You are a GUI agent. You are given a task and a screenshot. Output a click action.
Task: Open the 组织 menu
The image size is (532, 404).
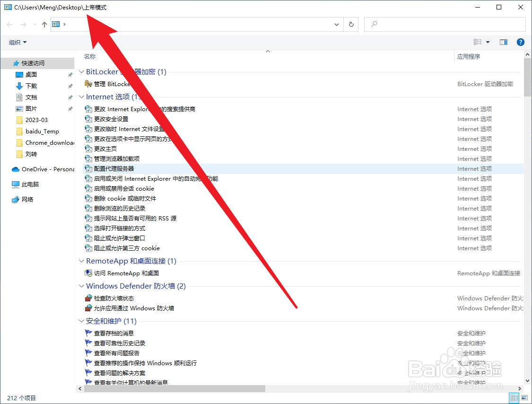pyautogui.click(x=17, y=42)
